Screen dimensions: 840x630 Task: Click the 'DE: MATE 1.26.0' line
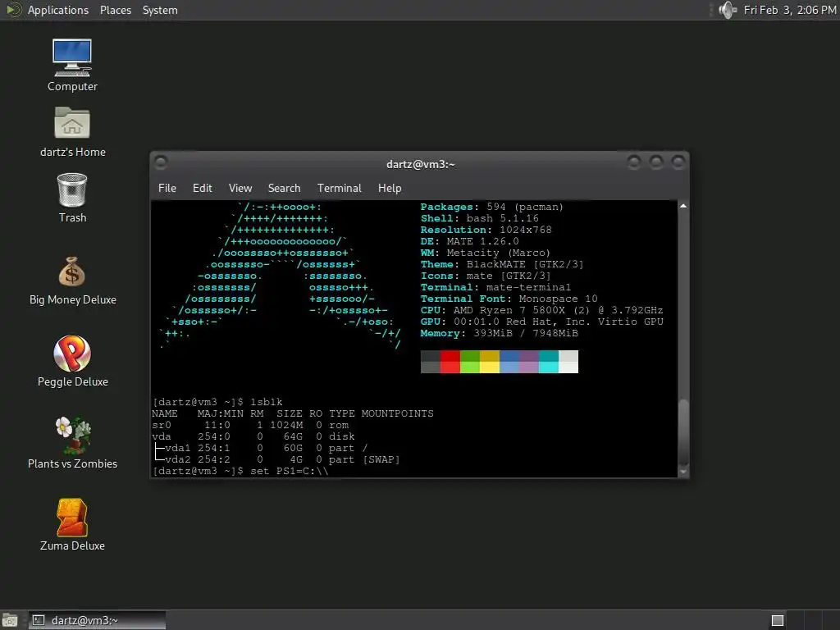tap(469, 241)
